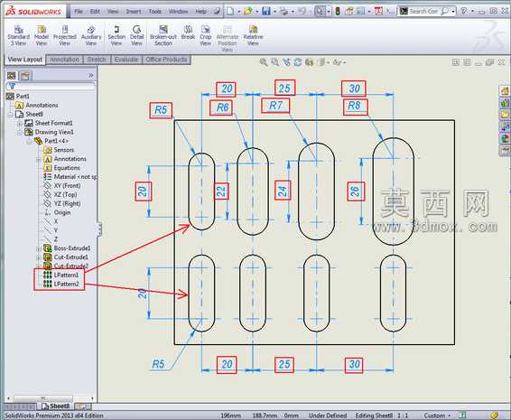Click the Relative View icon
Image resolution: width=511 pixels, height=420 pixels.
pos(253,35)
